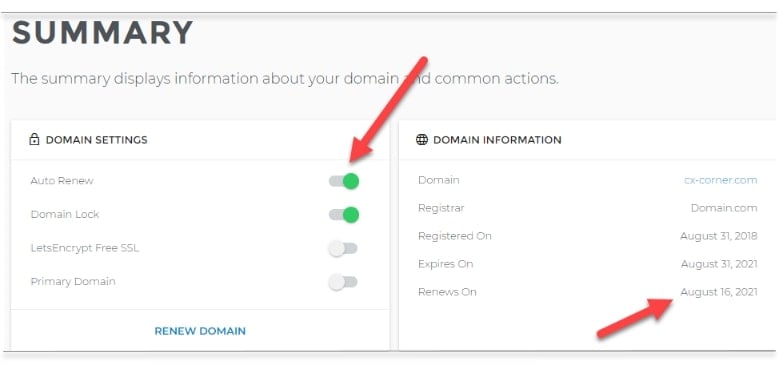Disable the Auto Renew toggle
The width and height of the screenshot is (778, 365).
click(x=344, y=181)
